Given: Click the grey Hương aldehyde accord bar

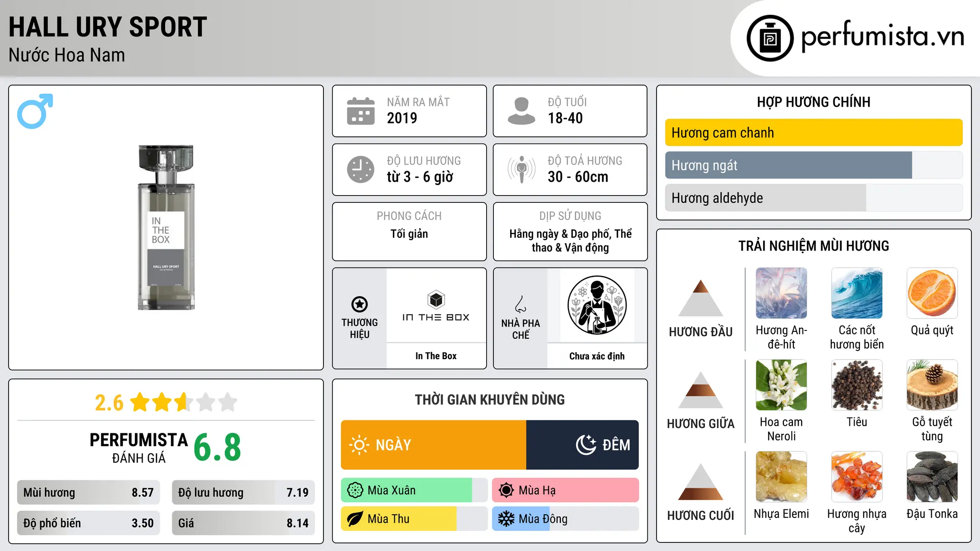Looking at the screenshot, I should [814, 198].
